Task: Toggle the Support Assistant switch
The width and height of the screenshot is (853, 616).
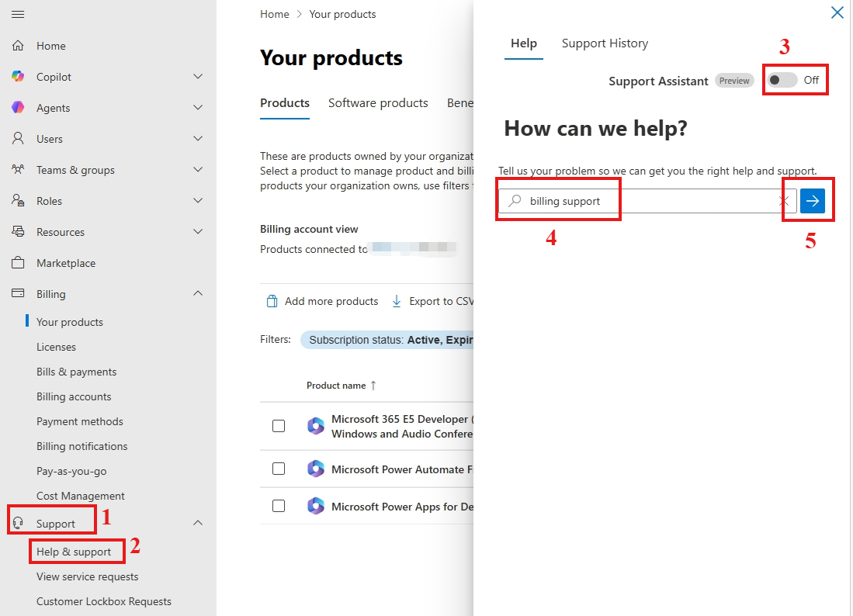Action: pos(782,81)
